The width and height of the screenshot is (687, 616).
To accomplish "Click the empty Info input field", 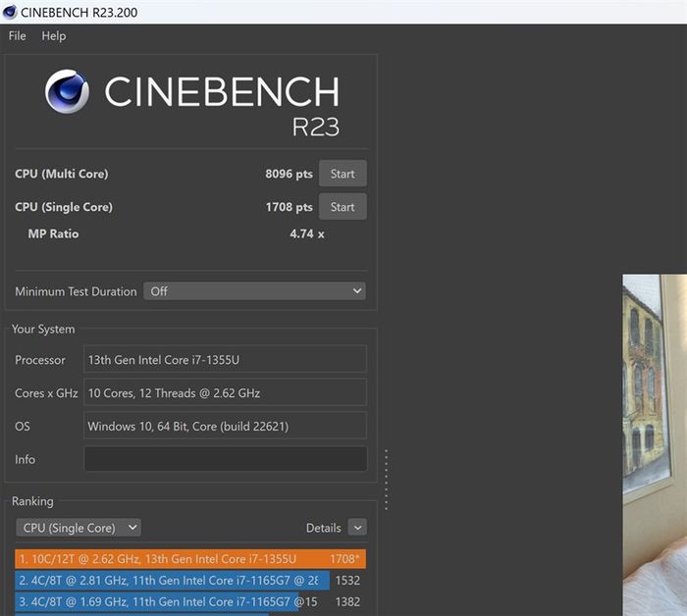I will tap(225, 459).
